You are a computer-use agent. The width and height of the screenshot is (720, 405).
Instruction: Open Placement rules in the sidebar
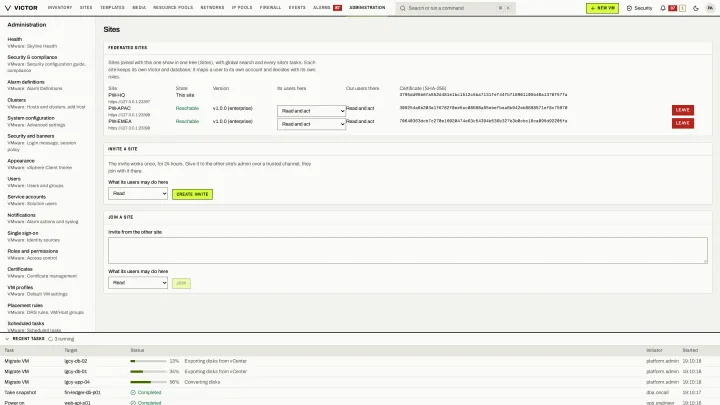tap(45, 309)
